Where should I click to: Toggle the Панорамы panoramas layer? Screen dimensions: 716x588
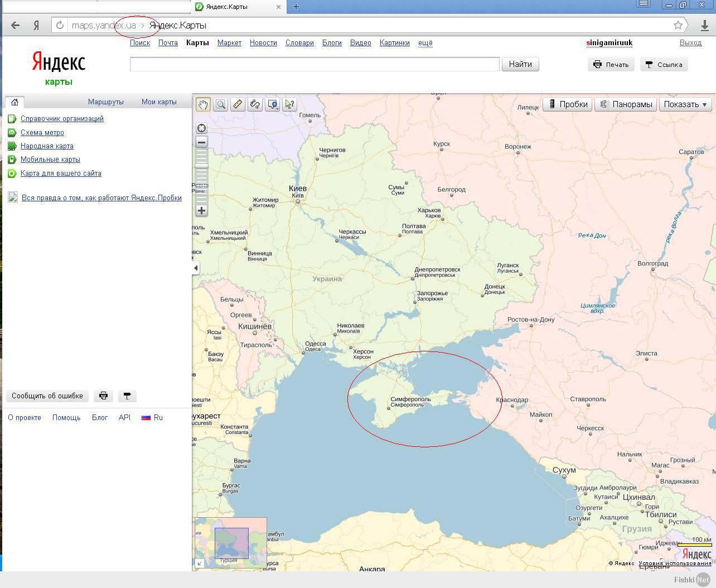tap(626, 104)
